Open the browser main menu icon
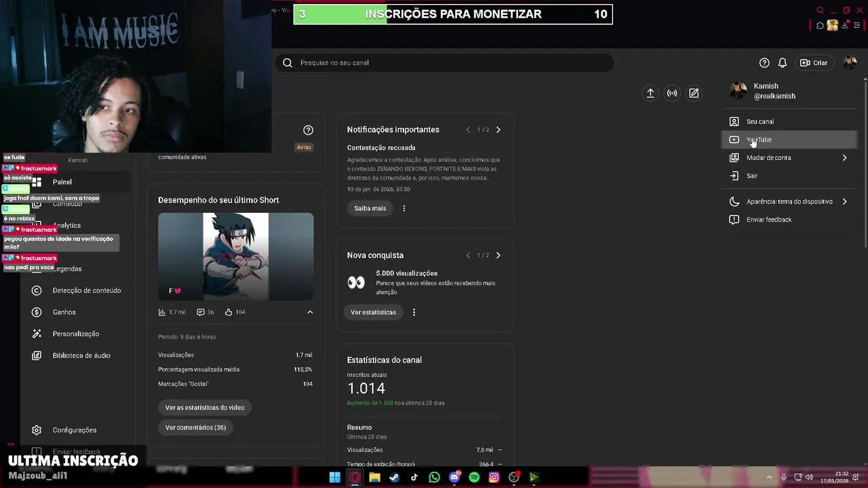Screen dimensions: 868x488 (x=857, y=26)
